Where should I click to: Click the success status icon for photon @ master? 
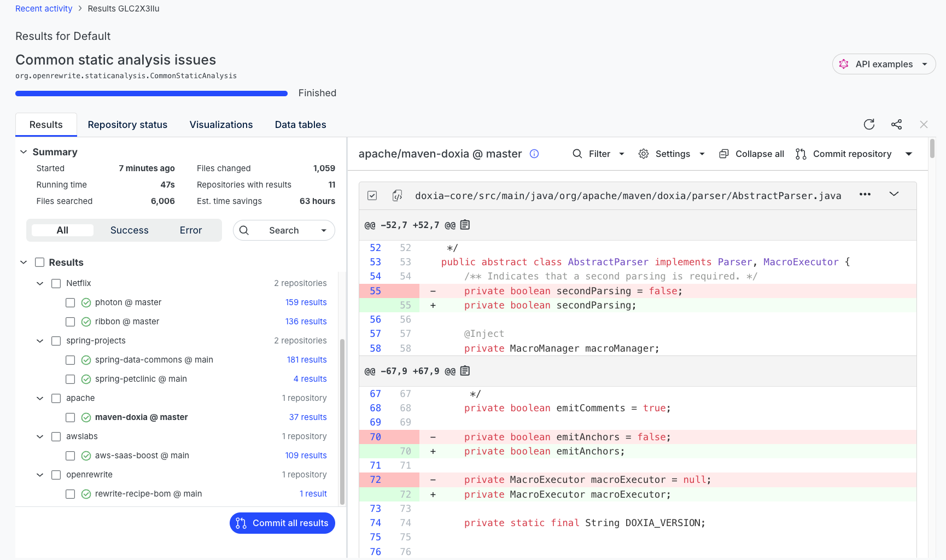(86, 302)
